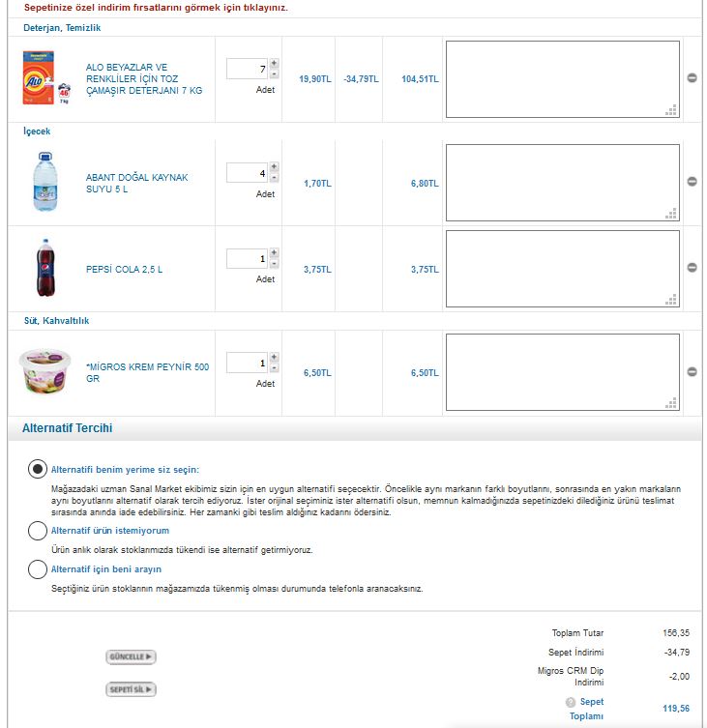Remove Abant water from the cart

click(x=692, y=182)
